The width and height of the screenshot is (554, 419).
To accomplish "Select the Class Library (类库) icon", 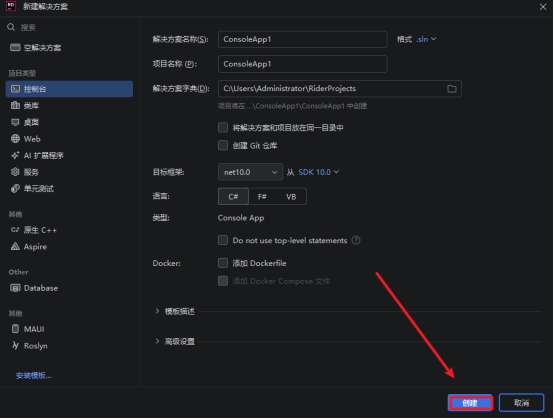I will pyautogui.click(x=15, y=105).
